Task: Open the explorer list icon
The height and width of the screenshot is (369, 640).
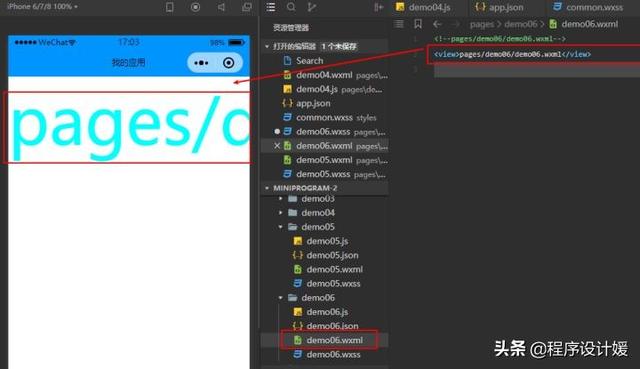Action: [271, 7]
